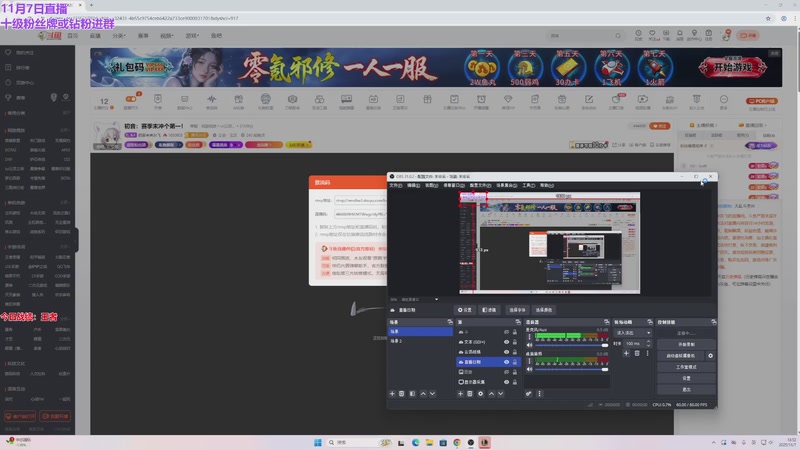Show the hidden topmost source in list
Viewport: 800px width, 450px height.
pos(506,332)
